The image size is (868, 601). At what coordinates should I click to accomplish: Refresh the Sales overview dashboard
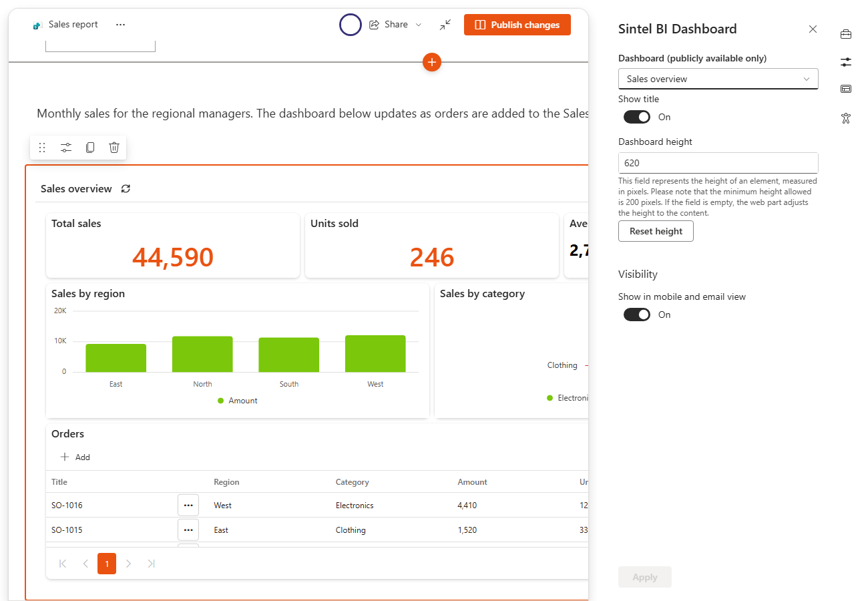click(126, 189)
